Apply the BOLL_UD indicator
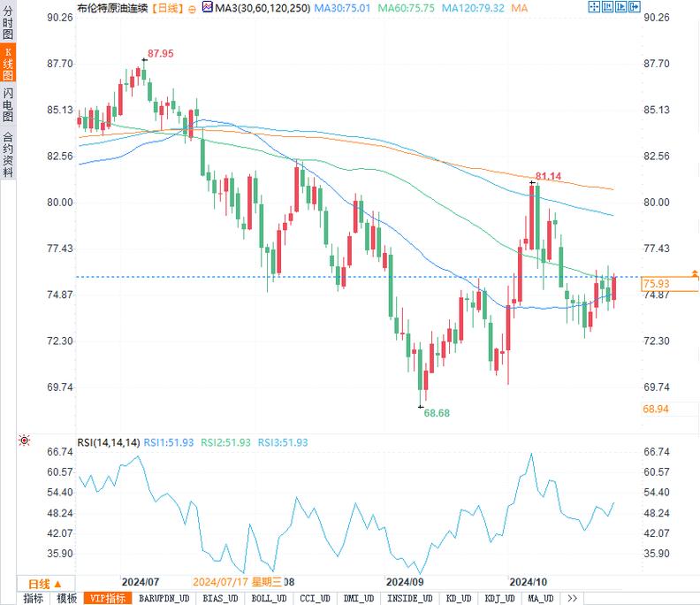Screen dimensions: 700x605 pyautogui.click(x=269, y=599)
